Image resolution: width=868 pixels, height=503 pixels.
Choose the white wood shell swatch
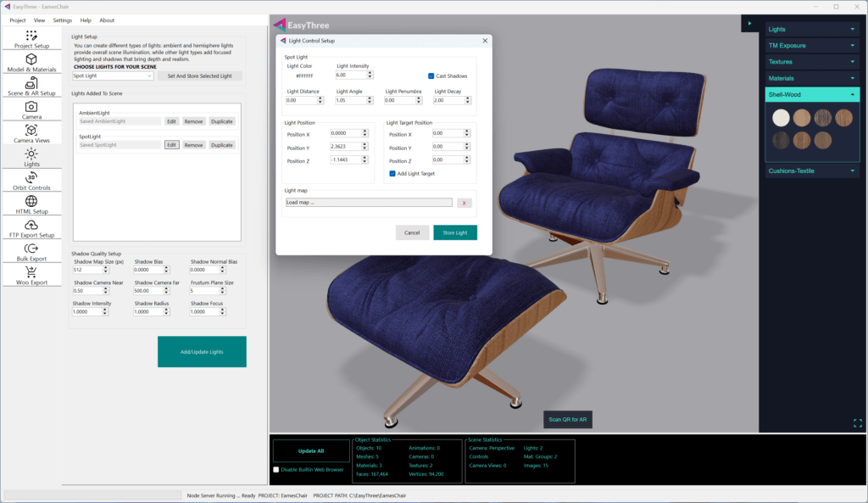tap(781, 118)
